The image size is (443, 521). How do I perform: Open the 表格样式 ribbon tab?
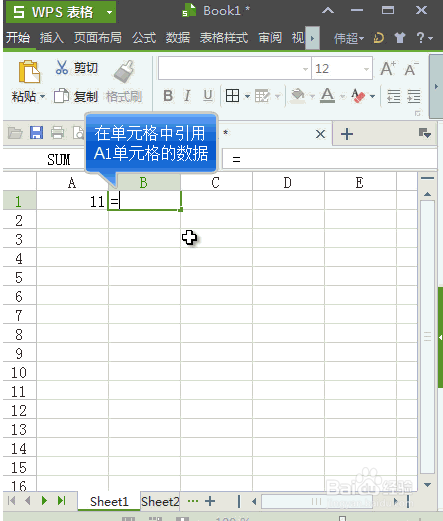tap(224, 38)
